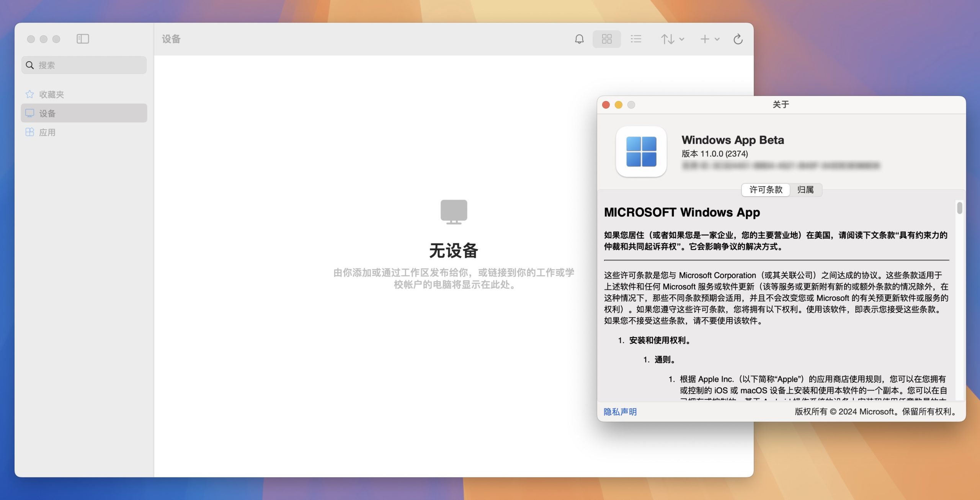Image resolution: width=980 pixels, height=500 pixels.
Task: Click the Windows App Beta title text
Action: [733, 140]
